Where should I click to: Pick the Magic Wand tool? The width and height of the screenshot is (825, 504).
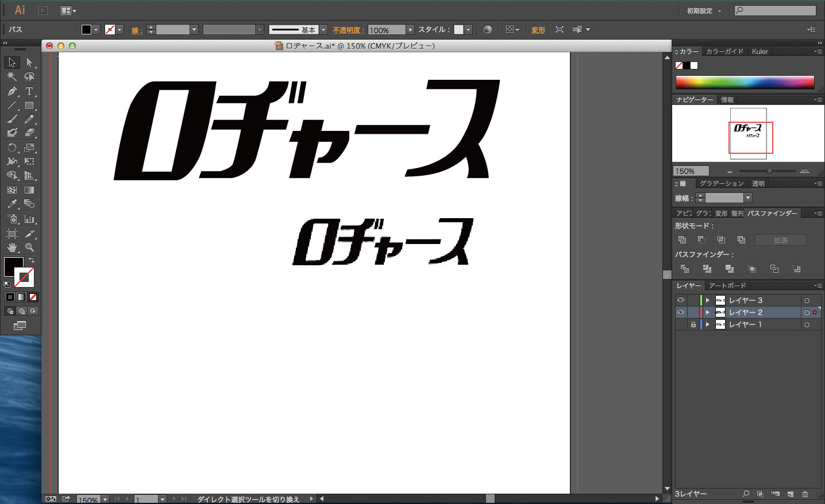[x=12, y=76]
